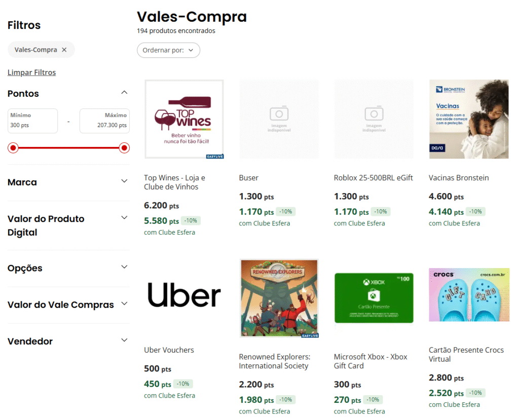Expand Valor do Produto Digital filter

tap(124, 218)
